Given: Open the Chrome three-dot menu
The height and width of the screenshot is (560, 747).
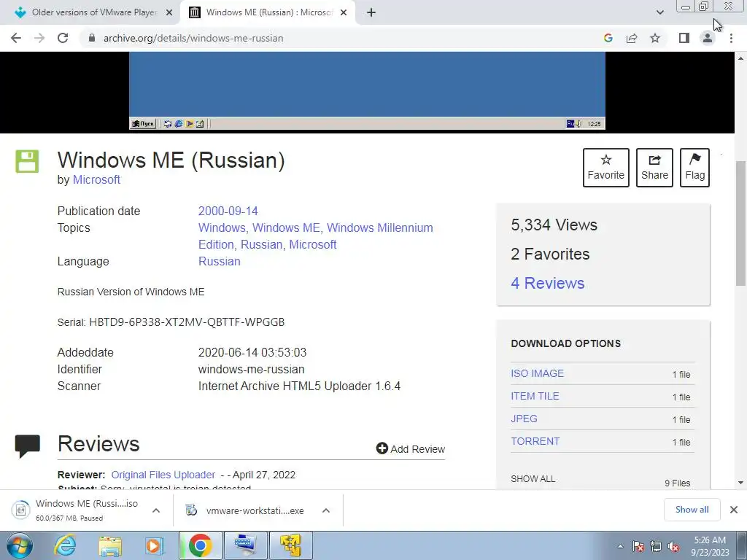Looking at the screenshot, I should pos(731,38).
